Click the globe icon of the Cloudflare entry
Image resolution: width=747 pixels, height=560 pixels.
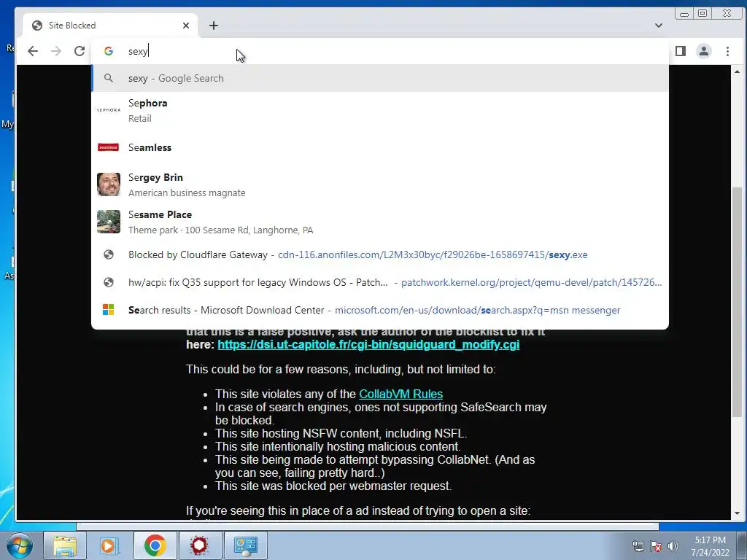(109, 254)
